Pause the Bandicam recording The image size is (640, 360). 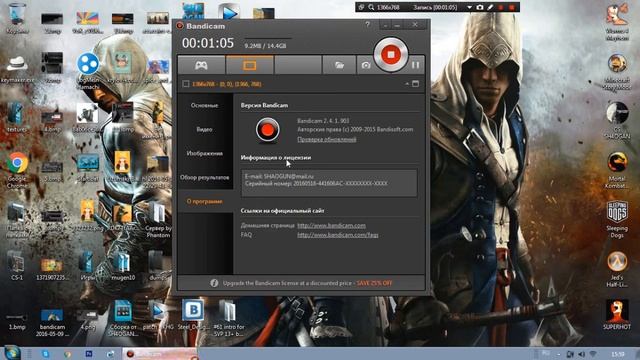tap(416, 65)
